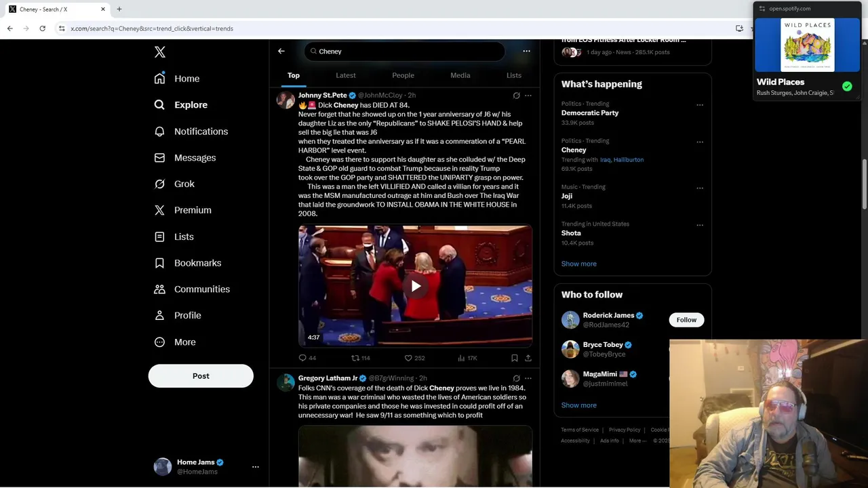Click the browser address bar URL
Screen dimensions: 868x488
(152, 28)
